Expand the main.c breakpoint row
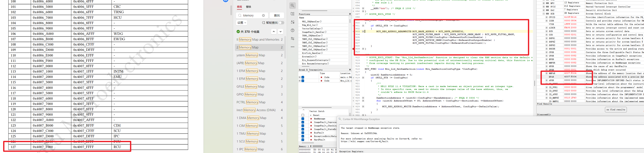Image resolution: width=644 pixels, height=153 pixels. pos(300,77)
